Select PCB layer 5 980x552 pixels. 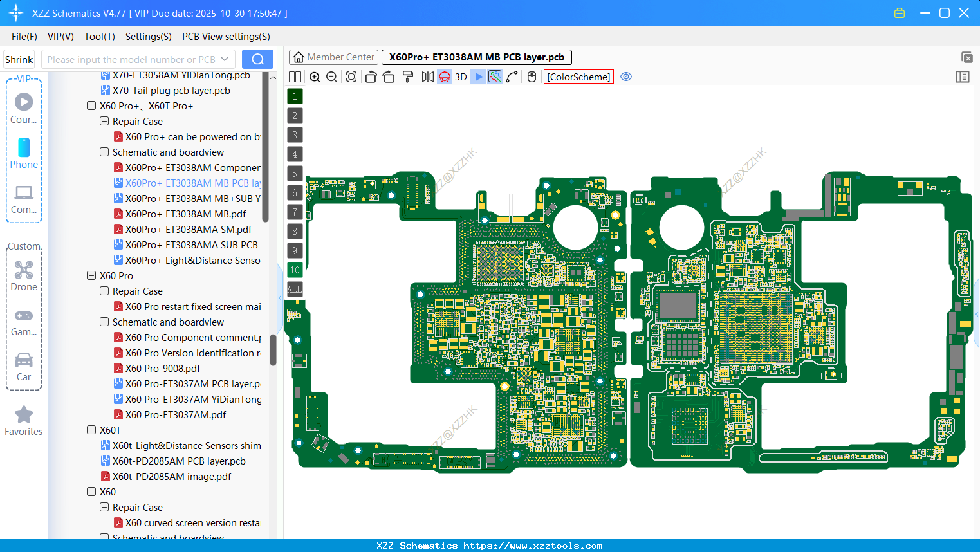[295, 173]
